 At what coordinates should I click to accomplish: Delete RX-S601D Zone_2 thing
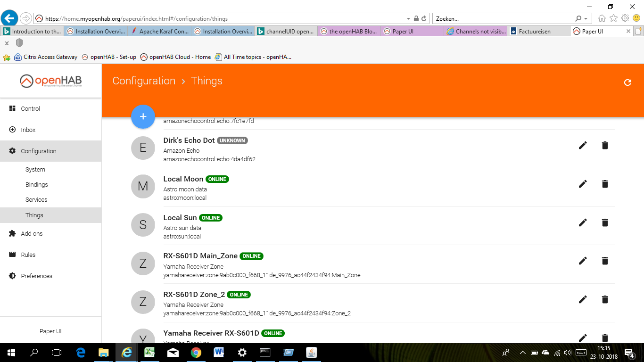pyautogui.click(x=605, y=299)
